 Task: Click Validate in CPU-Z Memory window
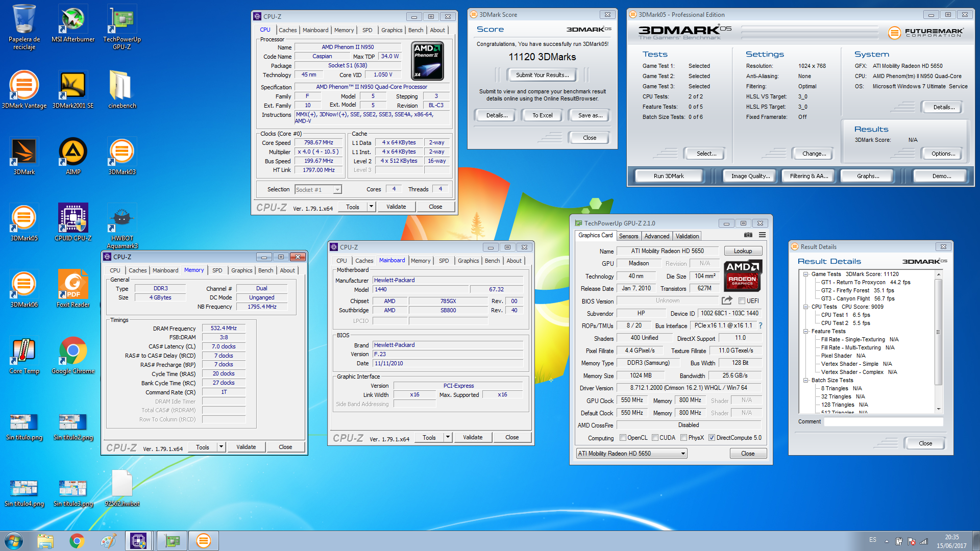coord(246,447)
